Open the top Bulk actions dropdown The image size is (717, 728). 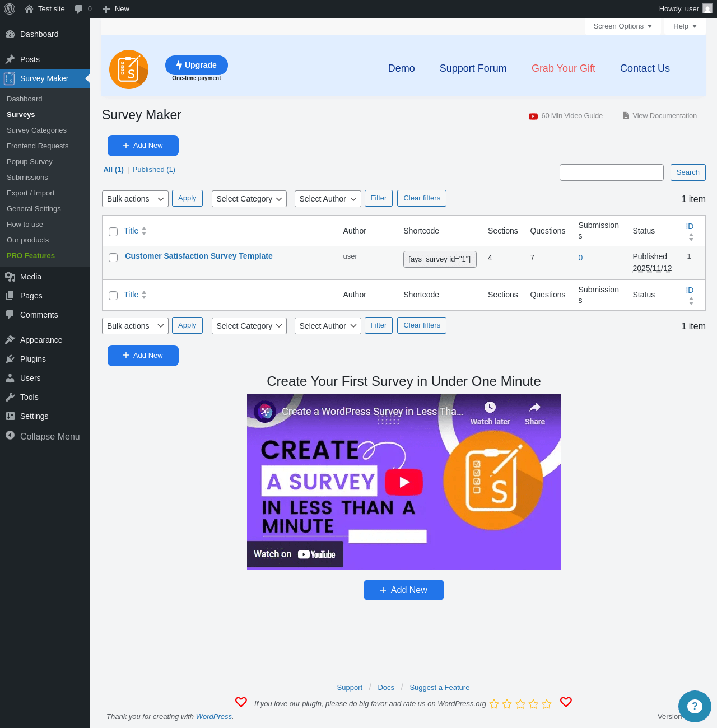[135, 199]
